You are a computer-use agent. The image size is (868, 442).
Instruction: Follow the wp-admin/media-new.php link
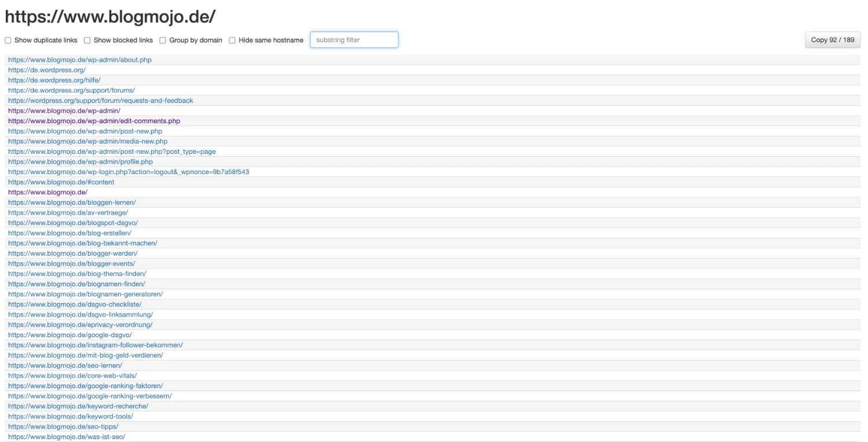(88, 141)
